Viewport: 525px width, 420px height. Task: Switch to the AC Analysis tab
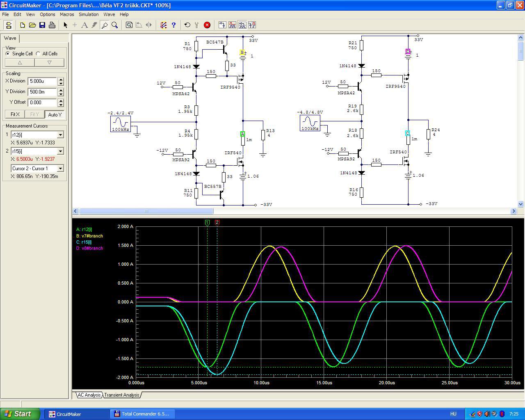coord(89,395)
